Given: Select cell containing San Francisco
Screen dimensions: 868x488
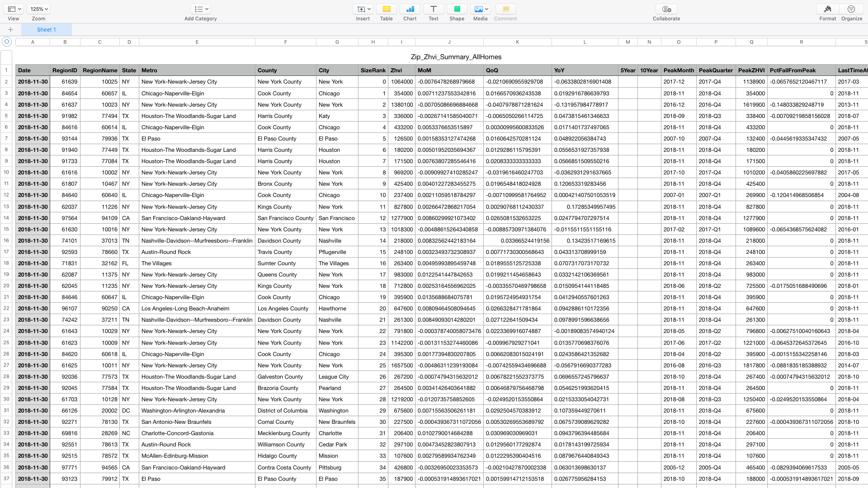Looking at the screenshot, I should coord(336,218).
